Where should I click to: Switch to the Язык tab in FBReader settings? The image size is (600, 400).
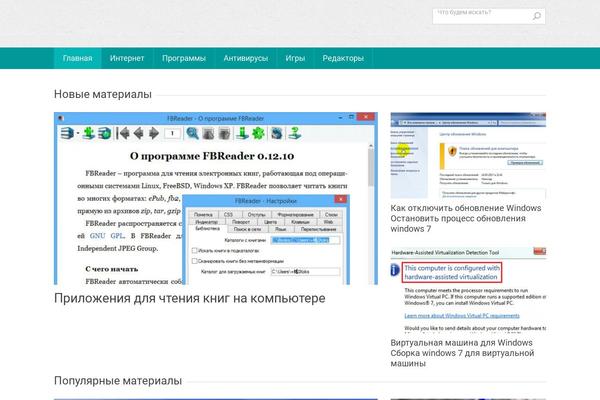[x=280, y=229]
